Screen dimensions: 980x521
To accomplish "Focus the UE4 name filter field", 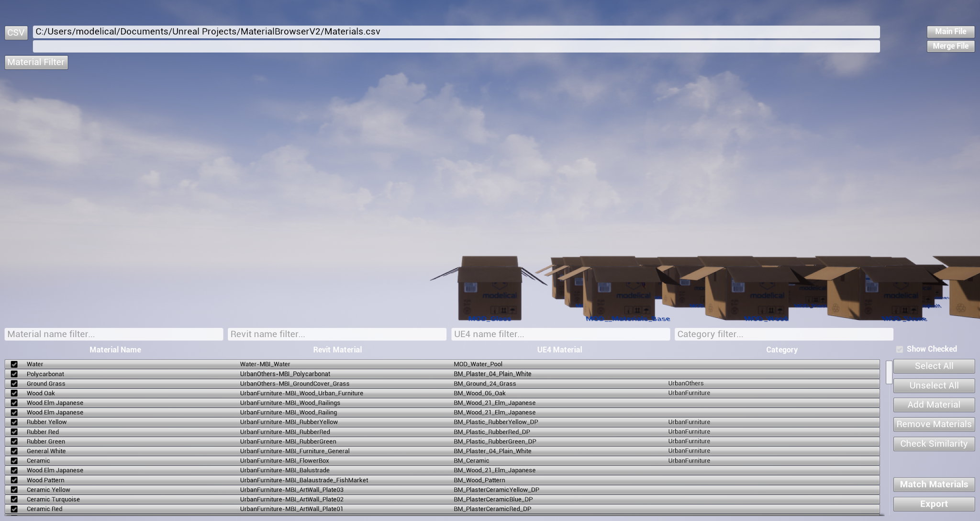I will [x=561, y=334].
